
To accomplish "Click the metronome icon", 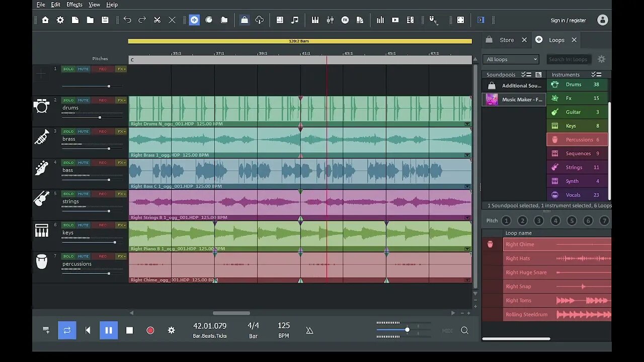I will 309,330.
